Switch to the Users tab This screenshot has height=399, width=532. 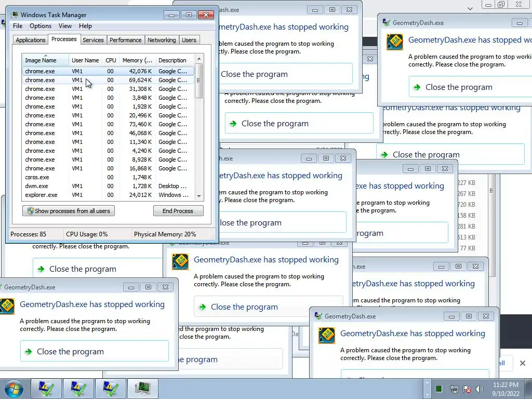pyautogui.click(x=189, y=40)
